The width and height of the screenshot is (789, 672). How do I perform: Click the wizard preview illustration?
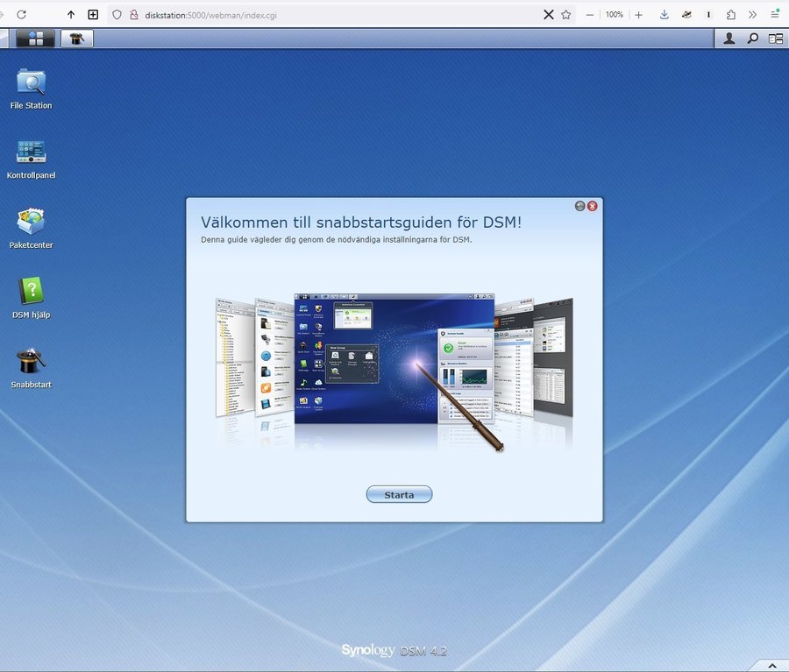(394, 366)
